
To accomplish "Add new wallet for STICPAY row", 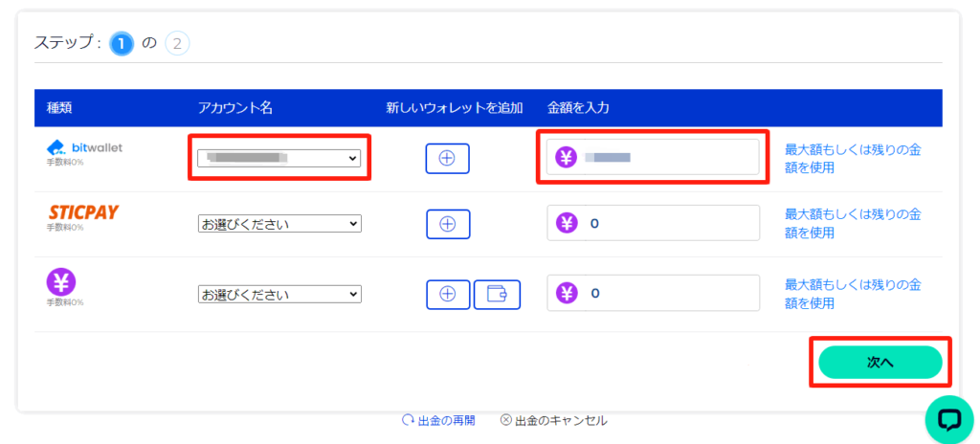I will (447, 224).
